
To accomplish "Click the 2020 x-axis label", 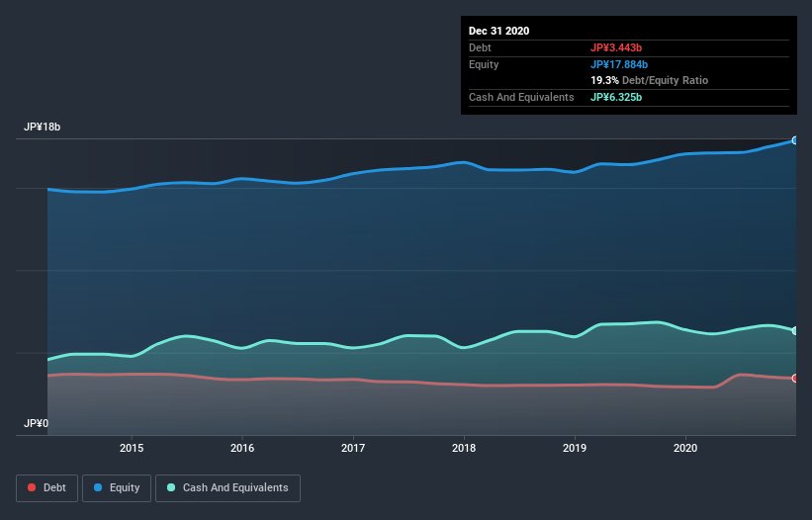I will click(685, 448).
